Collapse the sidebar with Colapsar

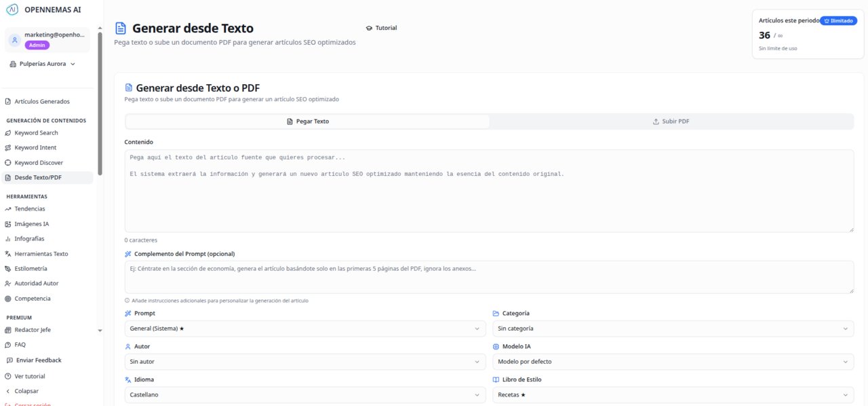(x=26, y=390)
